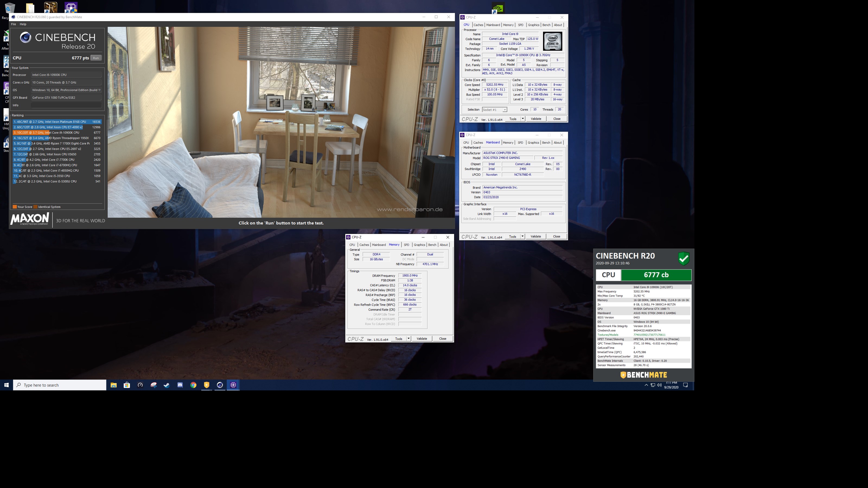Open About tab in Memory CPU-Z window

[x=444, y=245]
